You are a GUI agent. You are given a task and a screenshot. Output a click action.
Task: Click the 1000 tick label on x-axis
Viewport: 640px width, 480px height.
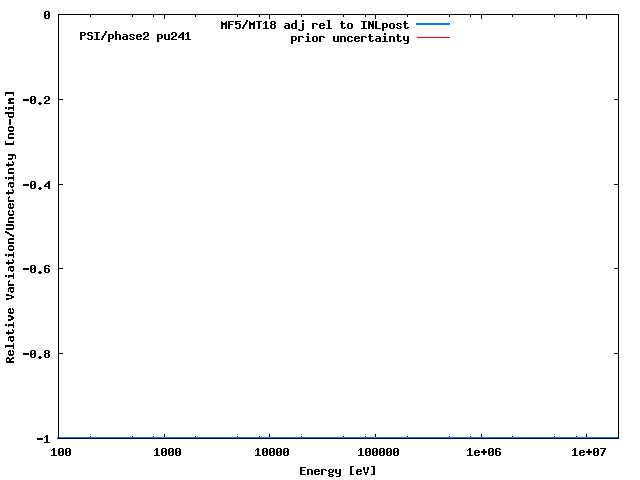pos(167,453)
